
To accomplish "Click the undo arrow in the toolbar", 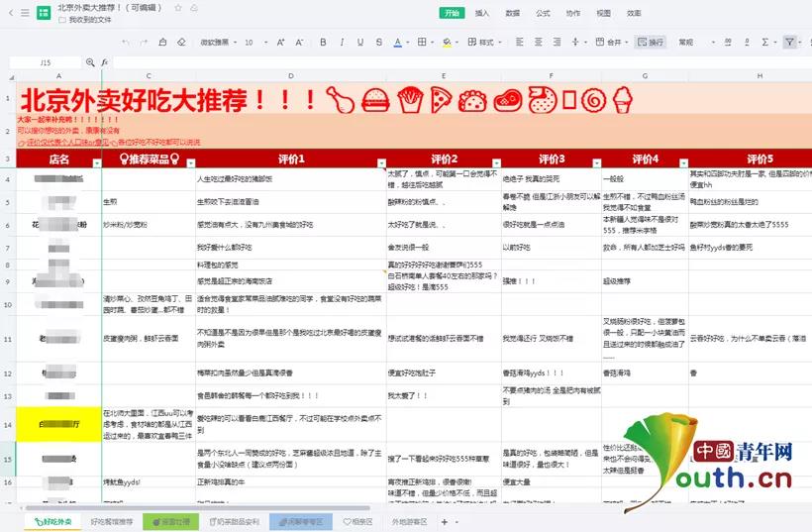I will coord(124,43).
